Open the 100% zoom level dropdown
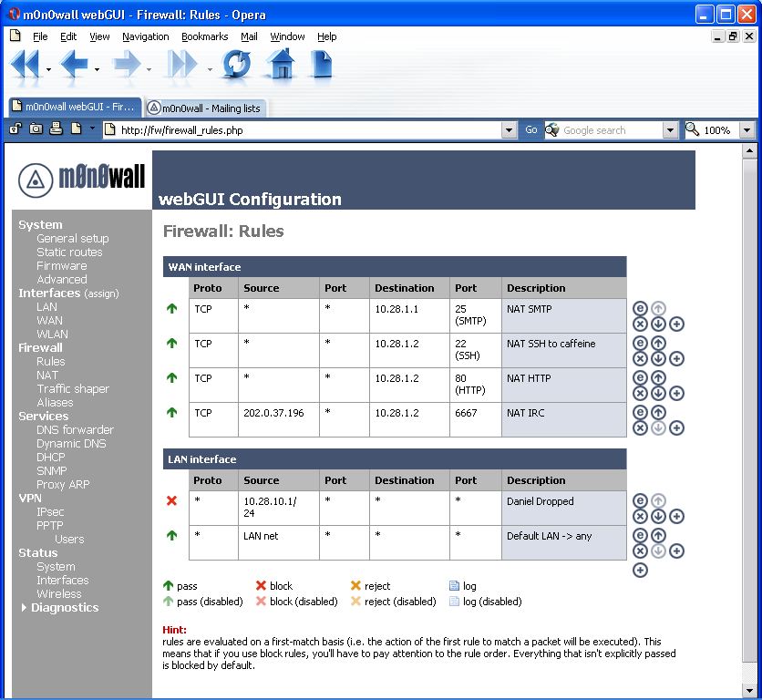762x700 pixels. coord(747,130)
